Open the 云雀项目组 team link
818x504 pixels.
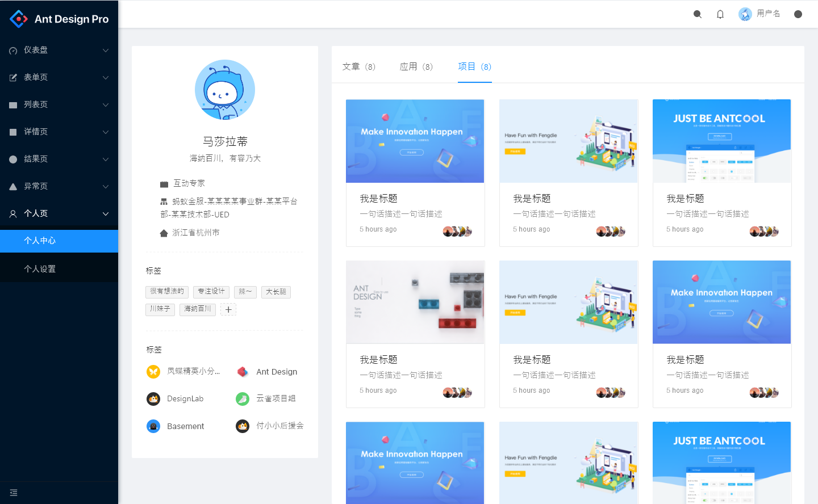point(276,399)
